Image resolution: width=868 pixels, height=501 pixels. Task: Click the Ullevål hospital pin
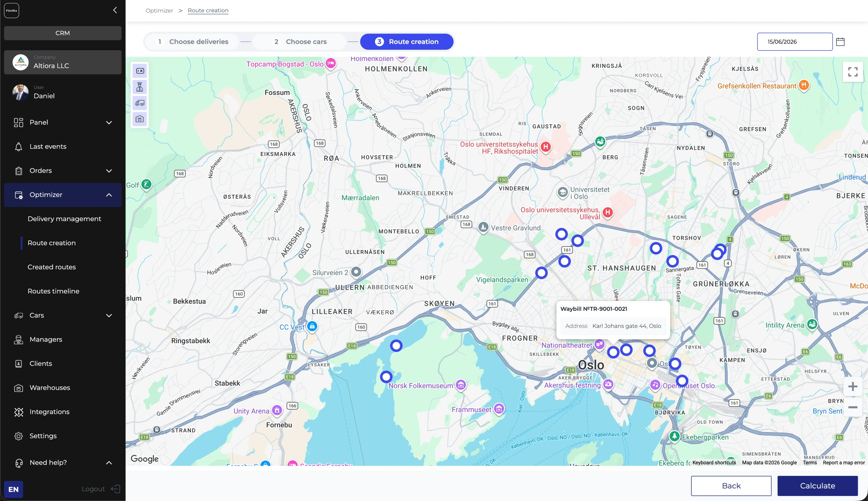[x=608, y=212]
